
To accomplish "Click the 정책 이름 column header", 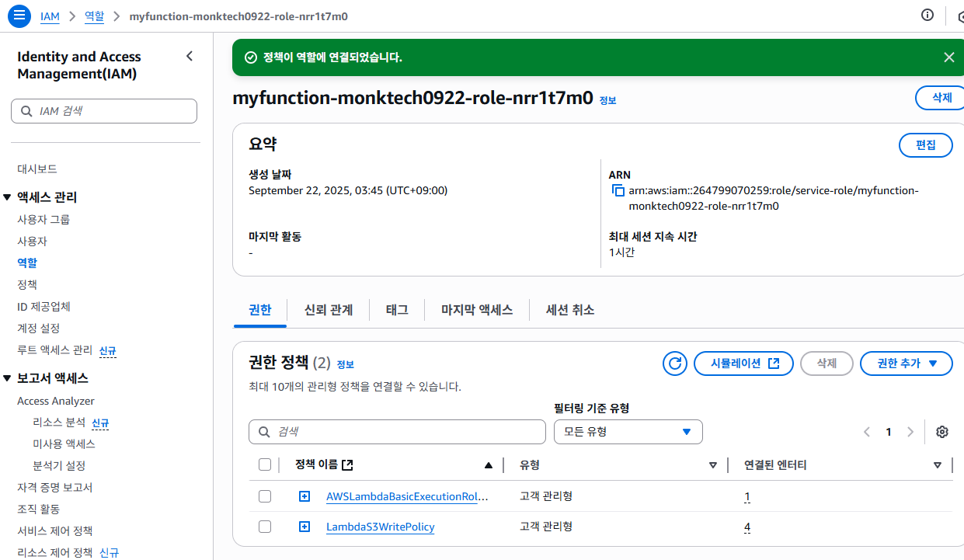I will tap(316, 464).
